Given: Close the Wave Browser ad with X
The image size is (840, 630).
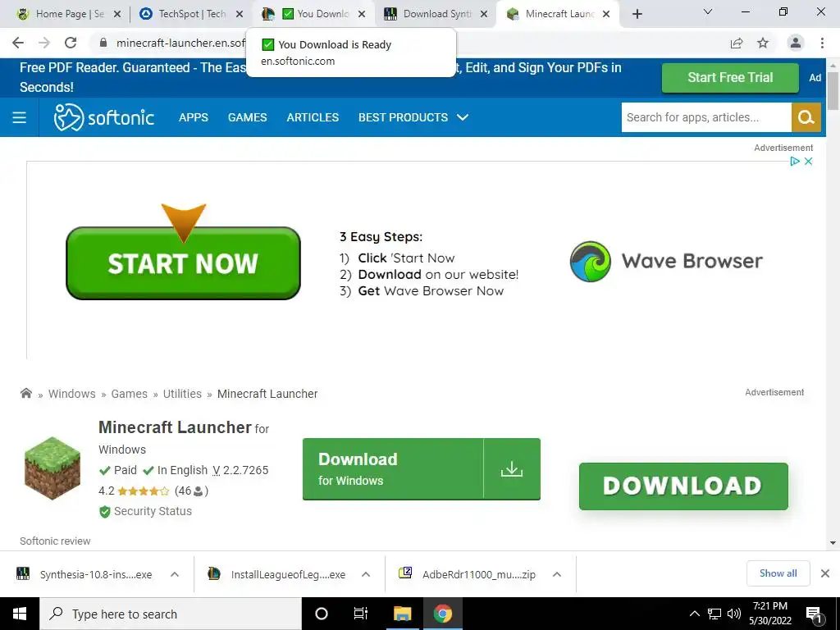Looking at the screenshot, I should (808, 162).
